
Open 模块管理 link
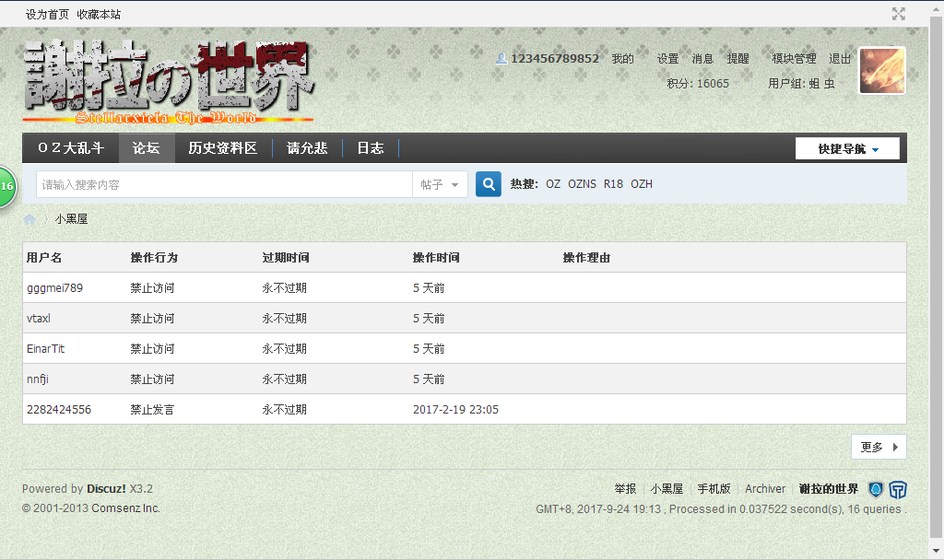coord(794,58)
